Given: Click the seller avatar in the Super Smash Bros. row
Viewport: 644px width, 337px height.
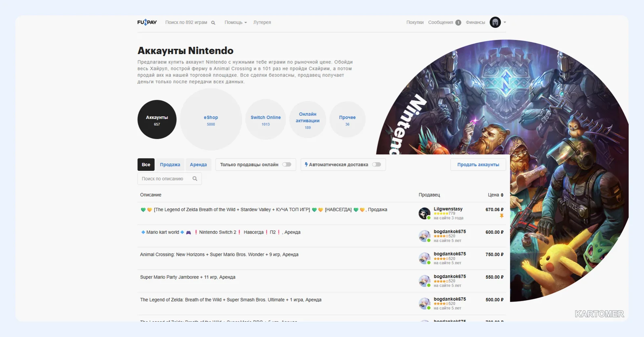Looking at the screenshot, I should [x=424, y=304].
